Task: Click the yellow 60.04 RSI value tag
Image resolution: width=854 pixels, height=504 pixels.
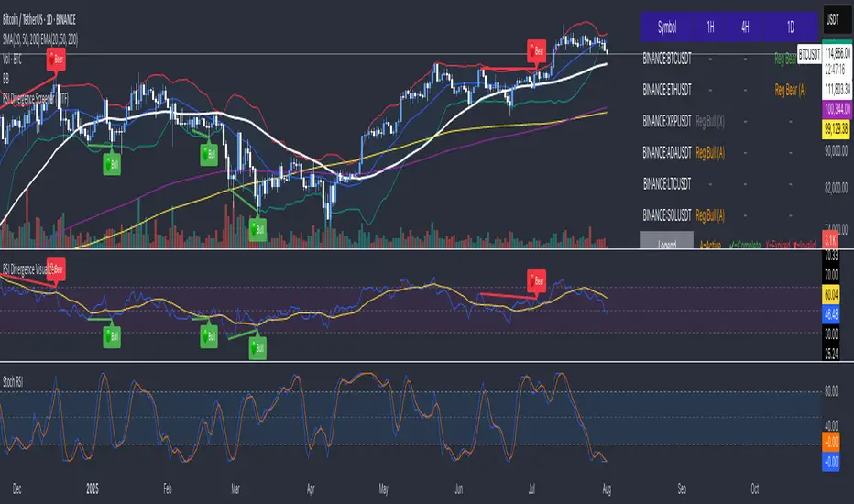Action: coord(831,295)
